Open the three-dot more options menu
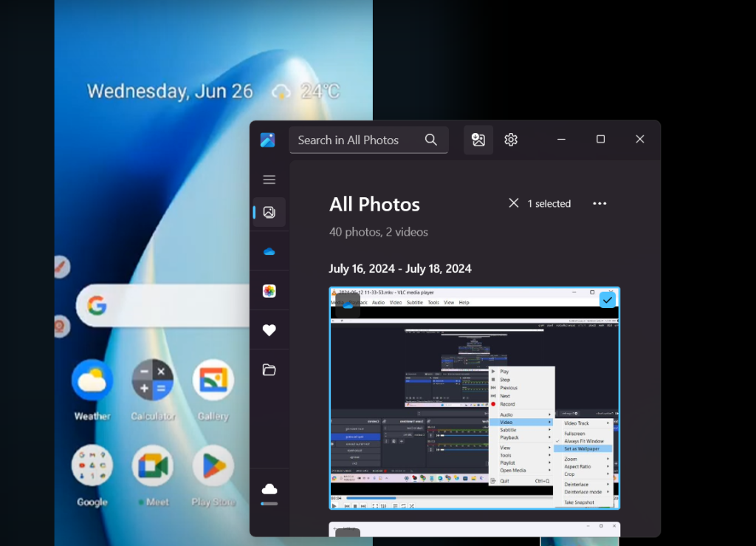This screenshot has width=756, height=546. [599, 204]
